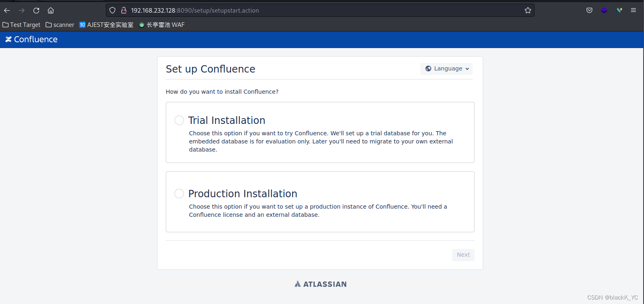Reload the page with the refresh icon

tap(36, 11)
